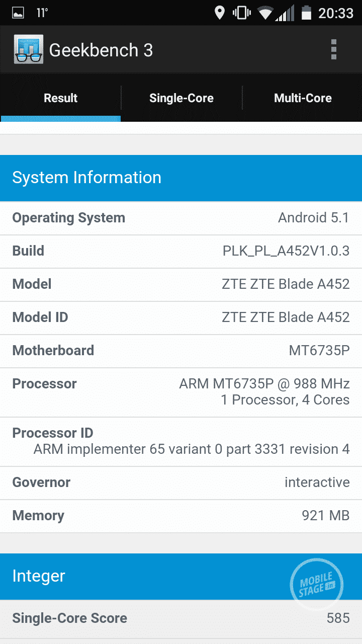The width and height of the screenshot is (362, 644).
Task: Tap the vibrate mode status icon
Action: [x=241, y=13]
